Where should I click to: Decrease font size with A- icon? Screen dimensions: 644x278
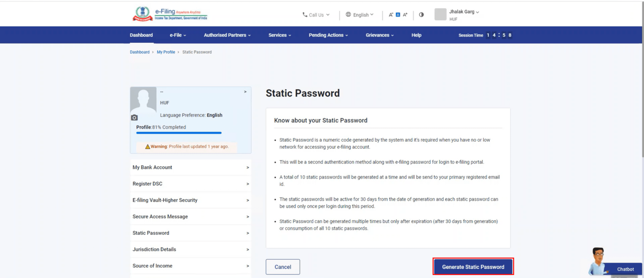[391, 15]
